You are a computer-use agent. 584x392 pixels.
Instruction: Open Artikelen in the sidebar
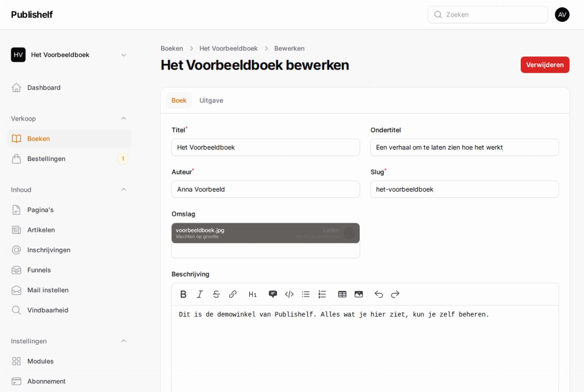tap(70, 230)
